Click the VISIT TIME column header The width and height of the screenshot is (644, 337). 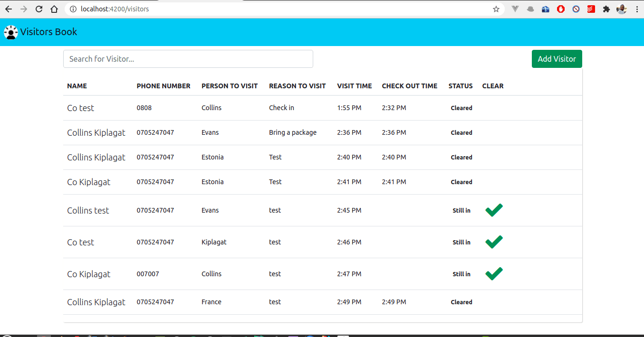pyautogui.click(x=355, y=86)
